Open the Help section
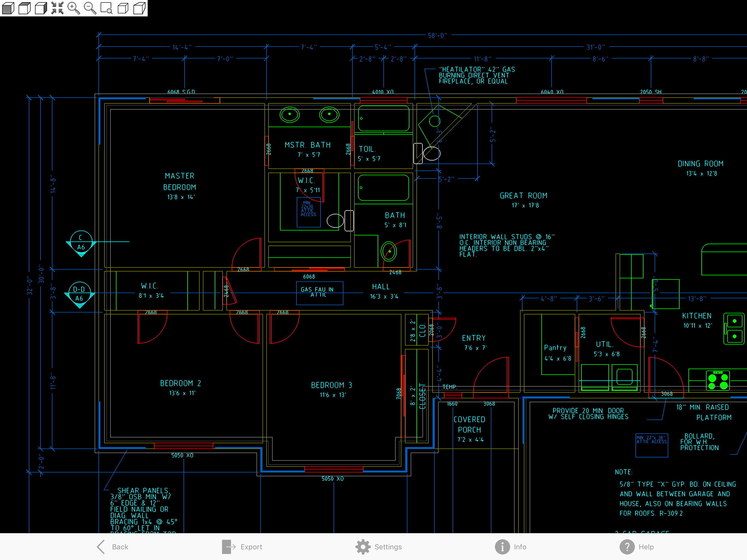The width and height of the screenshot is (747, 560). 637,547
